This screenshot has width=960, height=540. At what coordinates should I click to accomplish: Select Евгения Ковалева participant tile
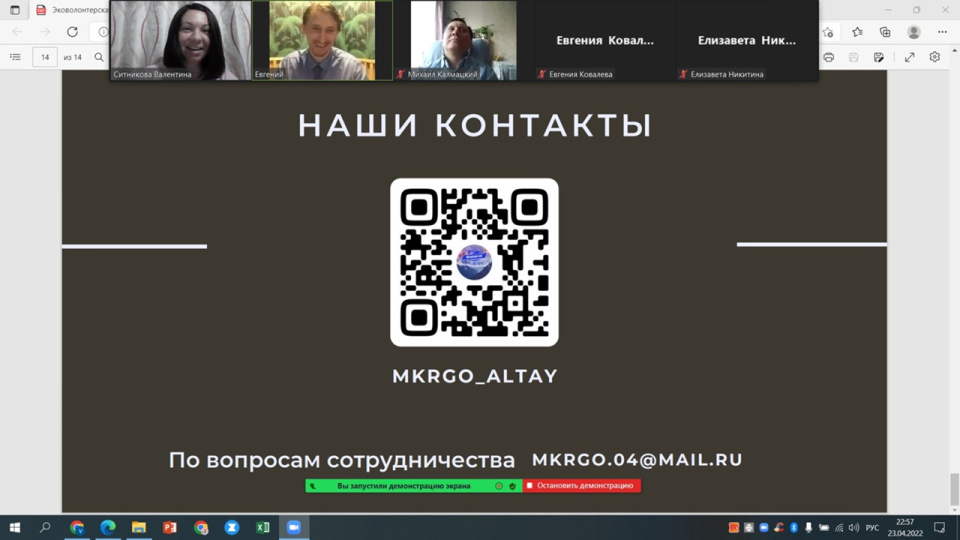[605, 40]
